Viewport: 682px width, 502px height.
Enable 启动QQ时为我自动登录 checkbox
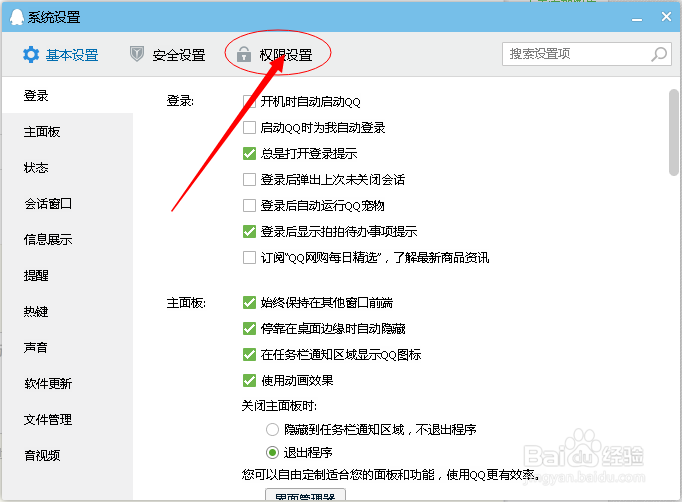click(x=249, y=127)
